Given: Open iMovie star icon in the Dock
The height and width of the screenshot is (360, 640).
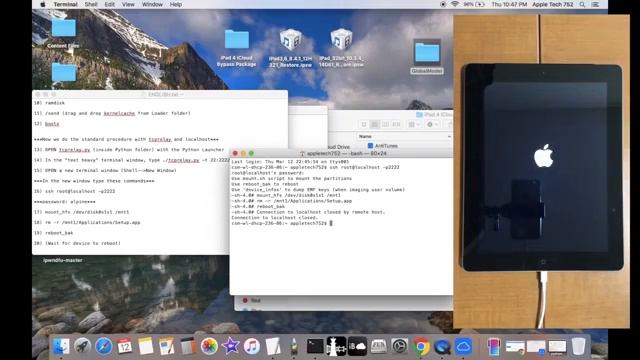Looking at the screenshot, I should click(230, 347).
